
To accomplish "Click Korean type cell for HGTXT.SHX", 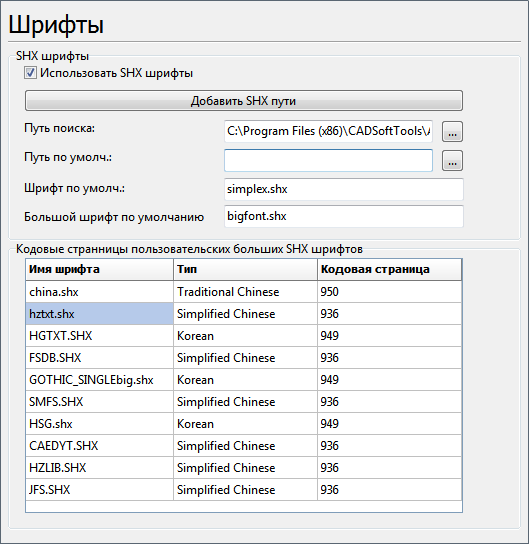I will click(x=245, y=336).
